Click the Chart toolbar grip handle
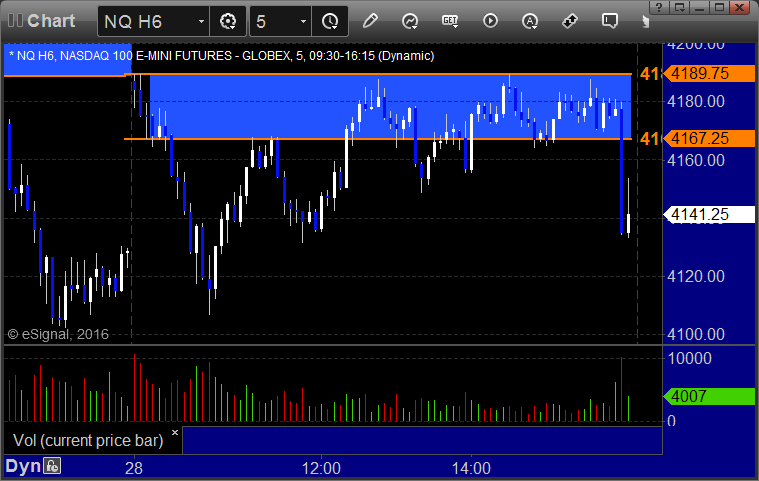Viewport: 759px width, 481px height. pos(15,21)
